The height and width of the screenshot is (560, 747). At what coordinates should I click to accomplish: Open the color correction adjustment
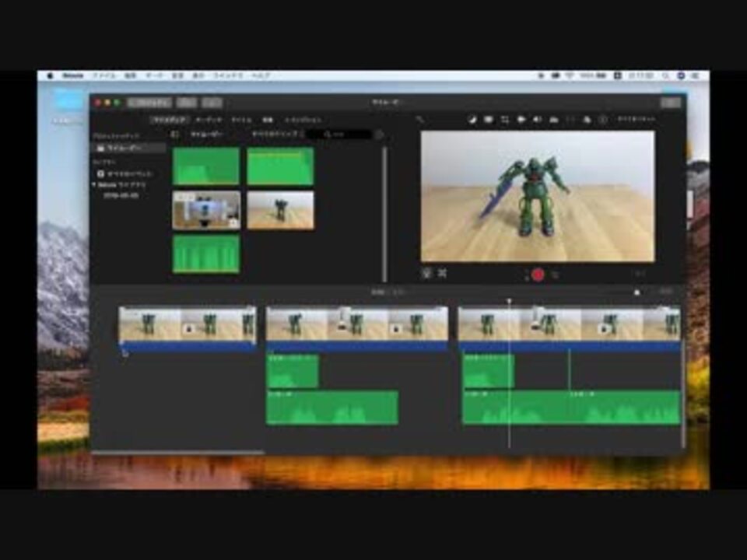(x=489, y=120)
